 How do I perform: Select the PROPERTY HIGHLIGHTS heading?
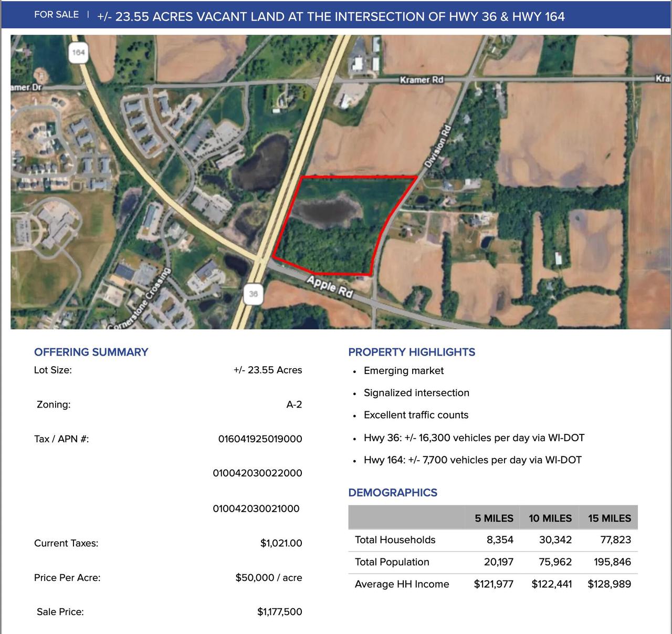[412, 352]
